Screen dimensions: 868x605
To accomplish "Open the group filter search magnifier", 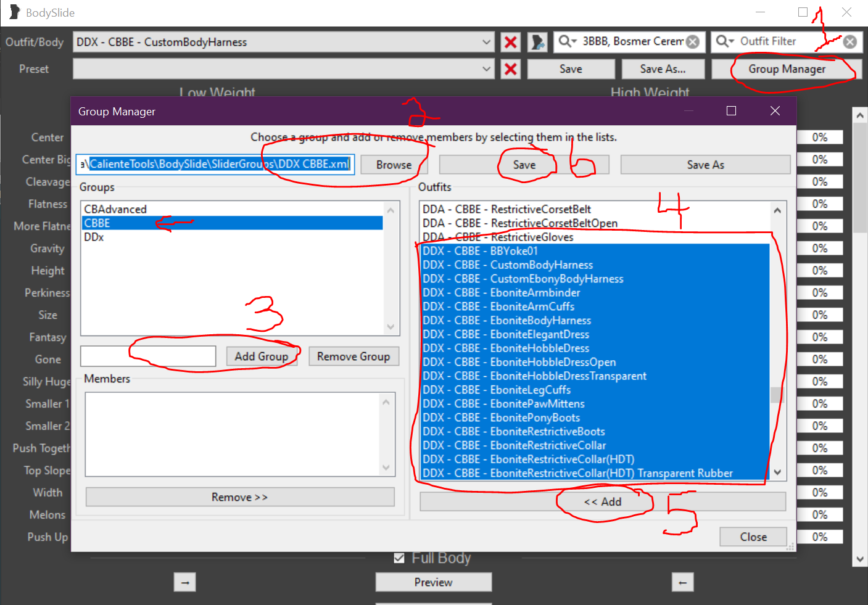I will pyautogui.click(x=567, y=41).
